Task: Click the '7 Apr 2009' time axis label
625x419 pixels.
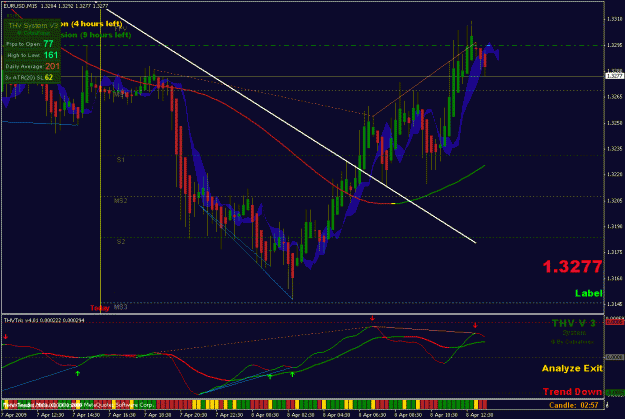Action: 14,415
